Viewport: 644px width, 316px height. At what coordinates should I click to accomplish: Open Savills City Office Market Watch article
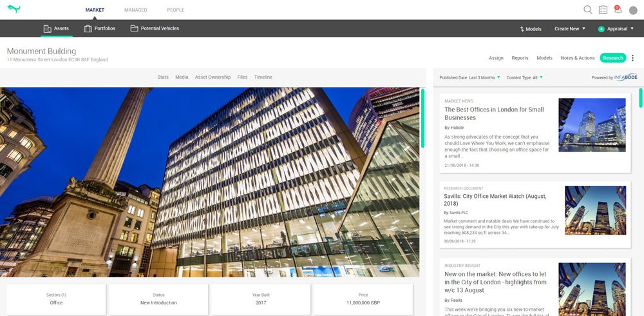(x=495, y=200)
